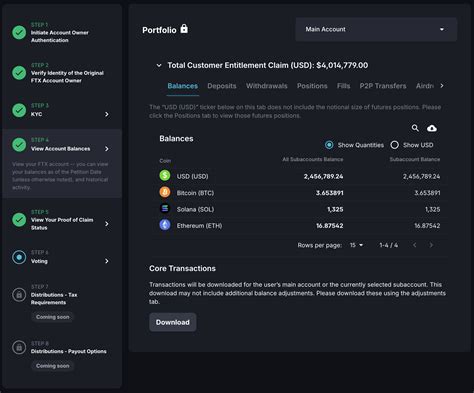Click the Step 2 green checkmark icon
Image resolution: width=474 pixels, height=393 pixels.
click(x=19, y=73)
